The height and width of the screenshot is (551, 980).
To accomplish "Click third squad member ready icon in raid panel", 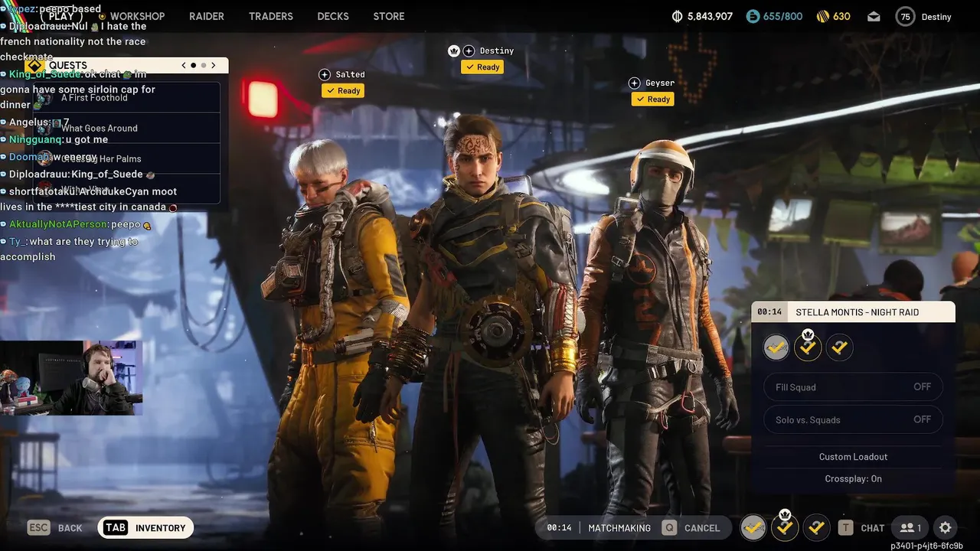I will (839, 347).
